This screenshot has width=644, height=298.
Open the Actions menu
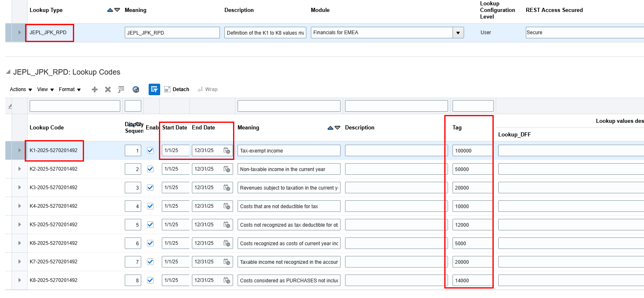(x=21, y=89)
